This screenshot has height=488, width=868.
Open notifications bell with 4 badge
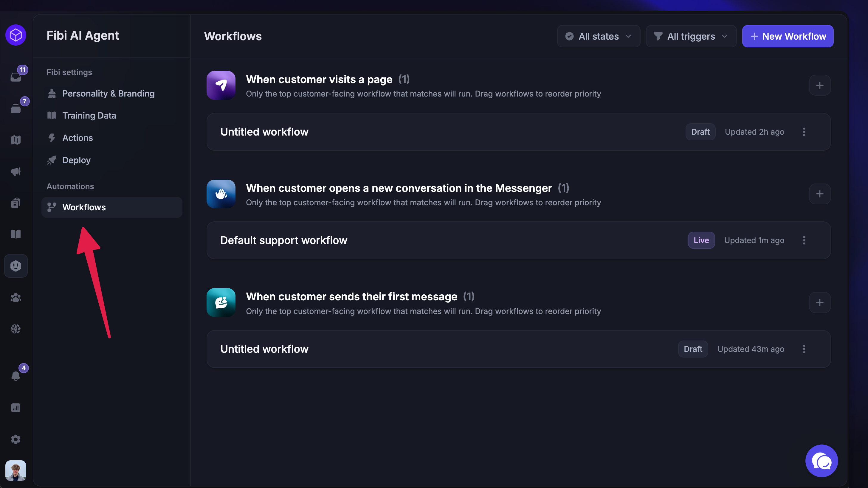pyautogui.click(x=16, y=375)
